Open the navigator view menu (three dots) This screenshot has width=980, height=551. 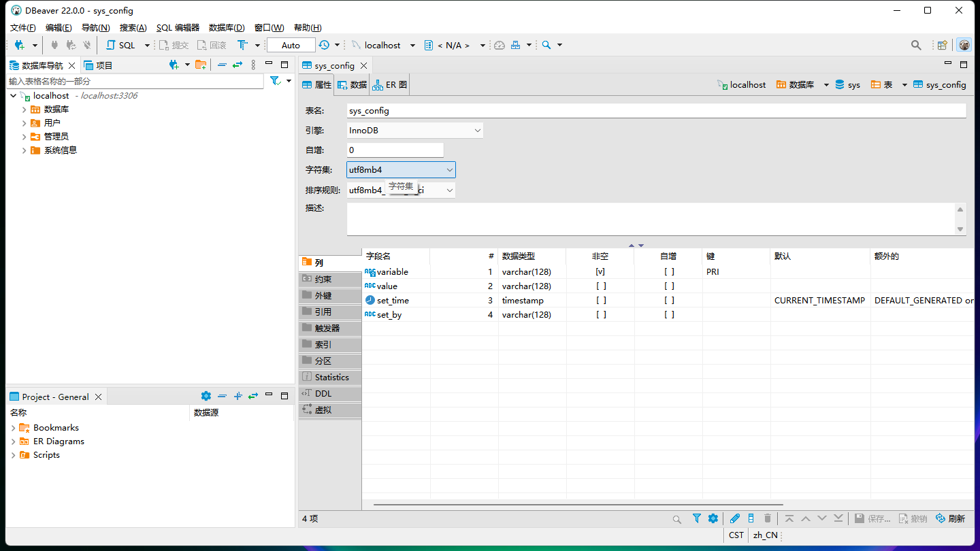pos(253,65)
